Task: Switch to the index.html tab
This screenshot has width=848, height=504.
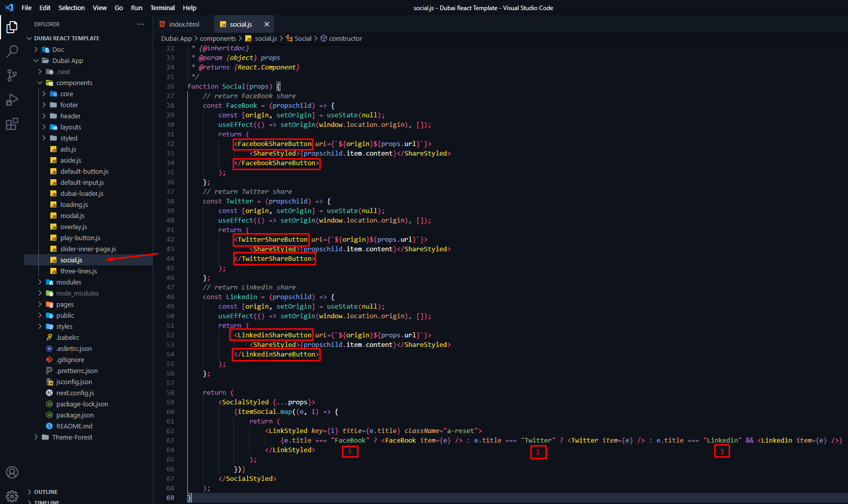Action: tap(183, 24)
